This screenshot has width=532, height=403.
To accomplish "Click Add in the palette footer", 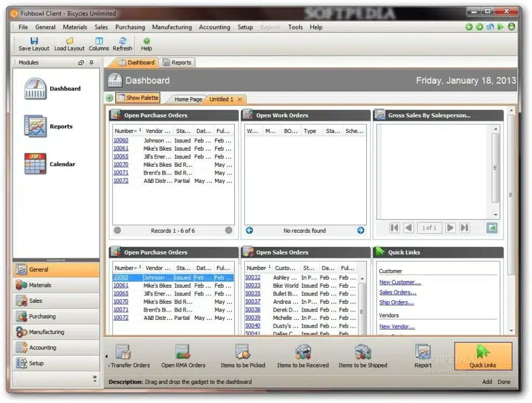I will coord(487,382).
